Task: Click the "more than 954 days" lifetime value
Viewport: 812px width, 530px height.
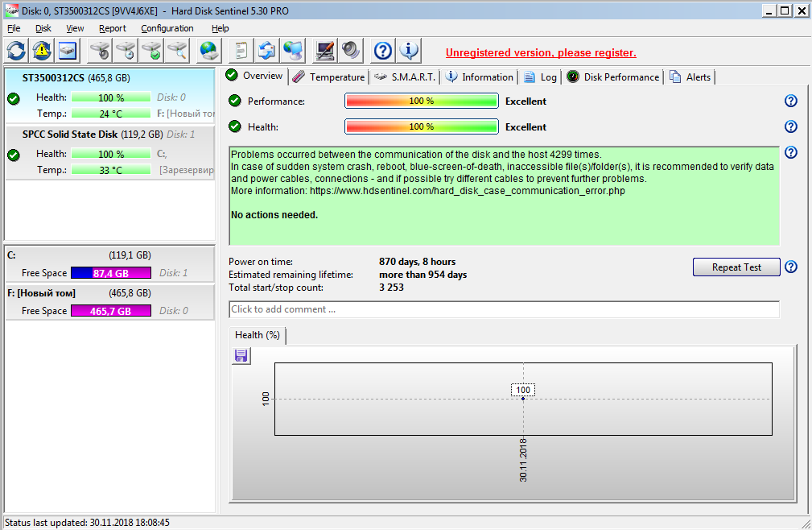Action: pyautogui.click(x=422, y=275)
